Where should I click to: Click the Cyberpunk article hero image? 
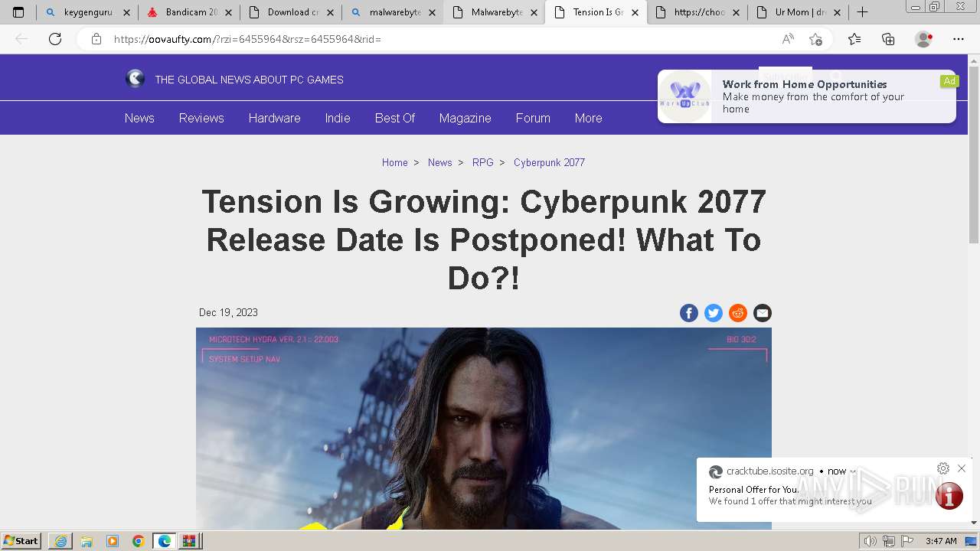484,429
